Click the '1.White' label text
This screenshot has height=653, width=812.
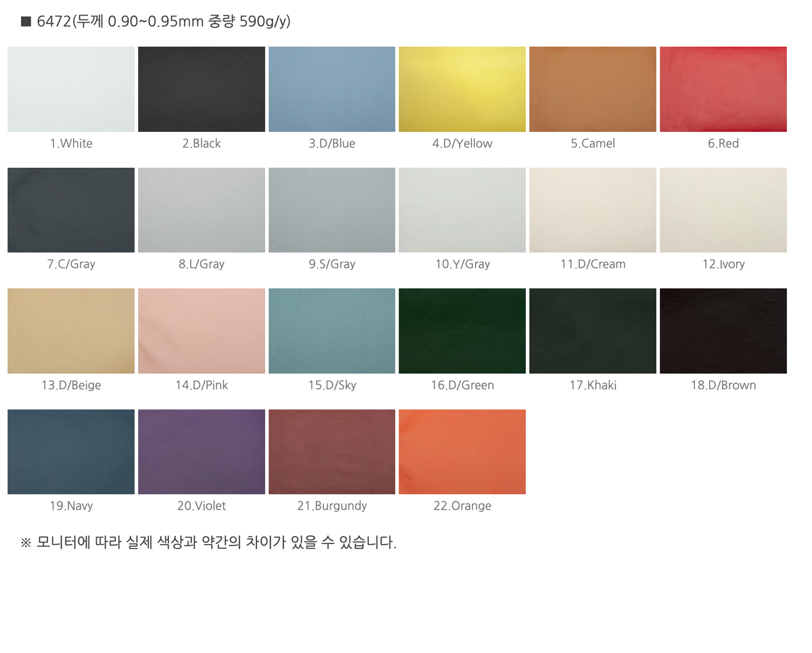click(71, 143)
